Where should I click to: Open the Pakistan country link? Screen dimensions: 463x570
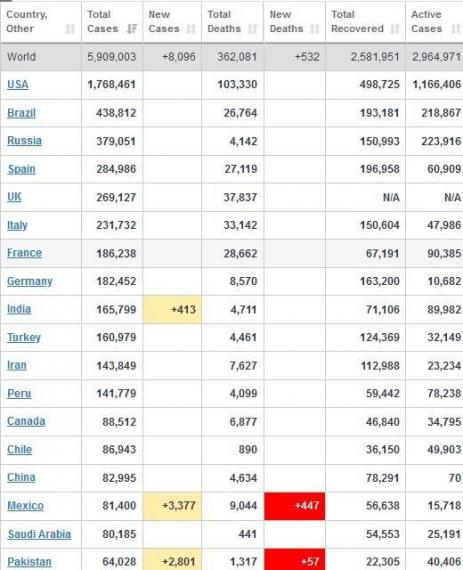[29, 562]
